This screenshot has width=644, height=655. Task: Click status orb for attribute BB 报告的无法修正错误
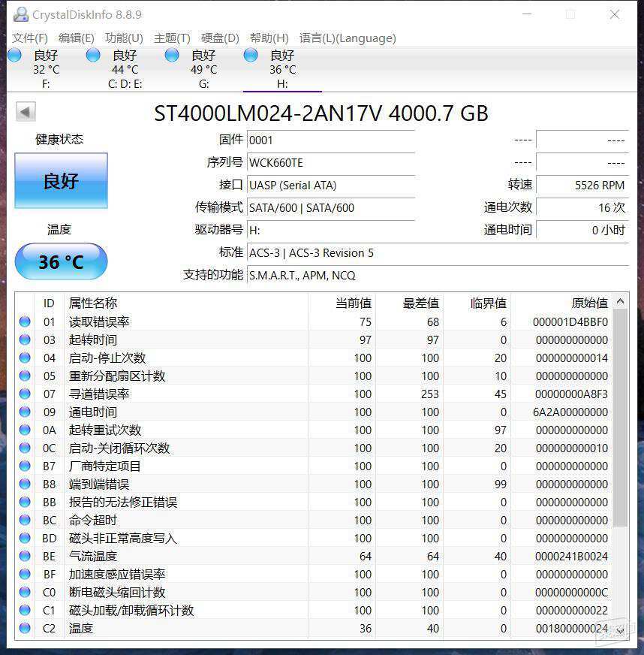25,502
